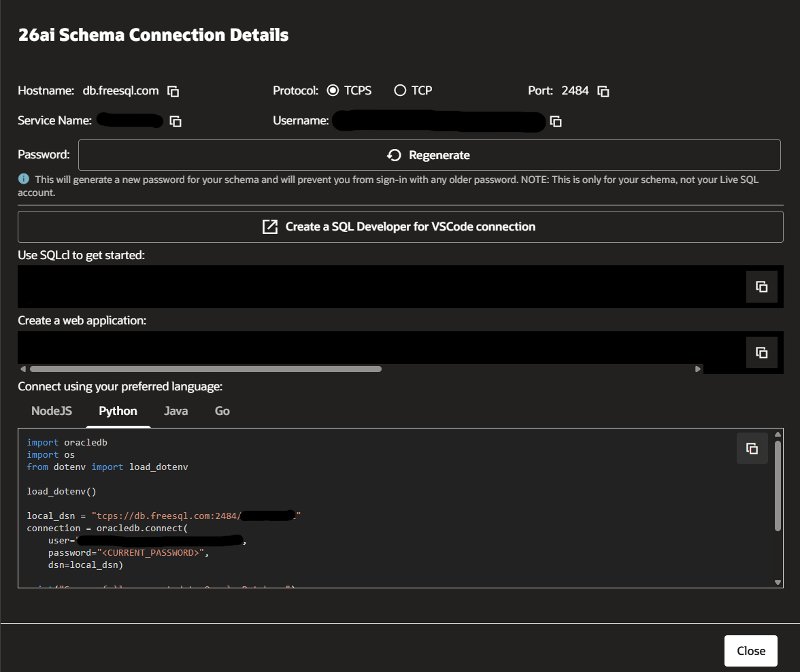Copy the web application command
800x672 pixels.
point(762,352)
